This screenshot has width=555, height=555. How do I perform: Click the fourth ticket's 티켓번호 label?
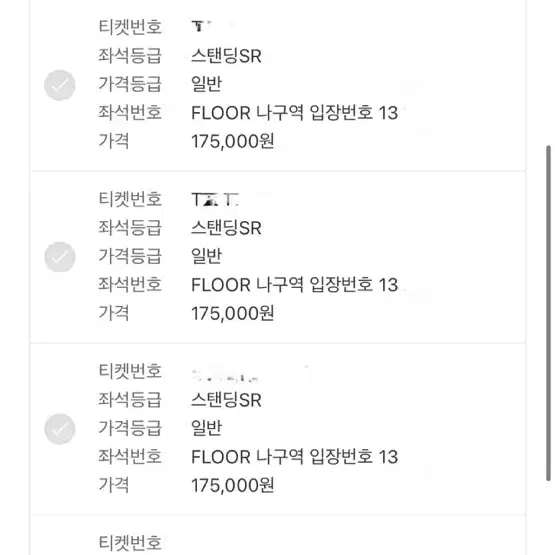pyautogui.click(x=130, y=543)
